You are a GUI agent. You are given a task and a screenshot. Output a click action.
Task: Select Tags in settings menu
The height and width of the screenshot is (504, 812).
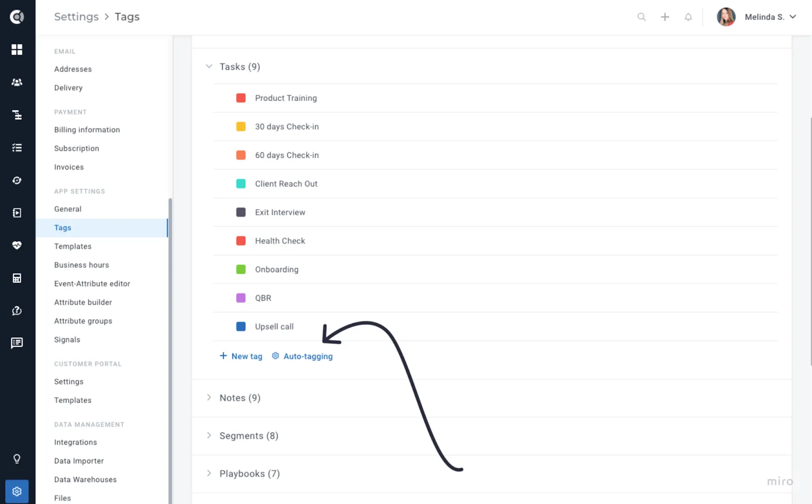tap(101, 228)
